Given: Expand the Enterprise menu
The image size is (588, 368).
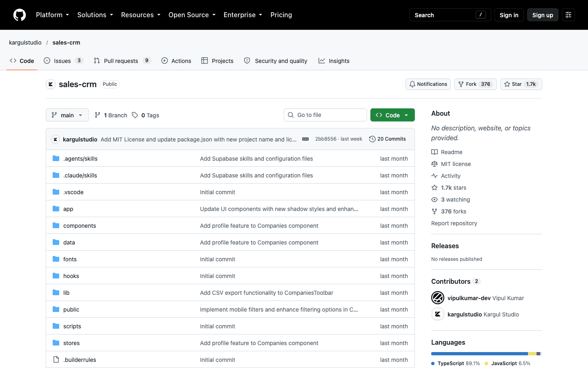Looking at the screenshot, I should click(243, 15).
